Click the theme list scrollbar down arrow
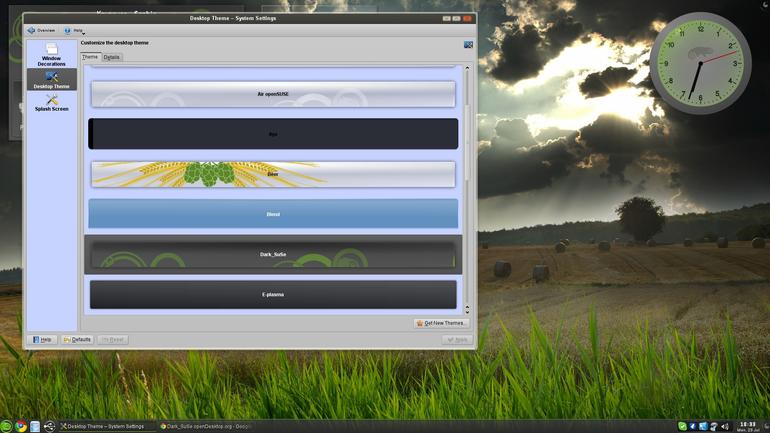The image size is (770, 433). tap(467, 310)
